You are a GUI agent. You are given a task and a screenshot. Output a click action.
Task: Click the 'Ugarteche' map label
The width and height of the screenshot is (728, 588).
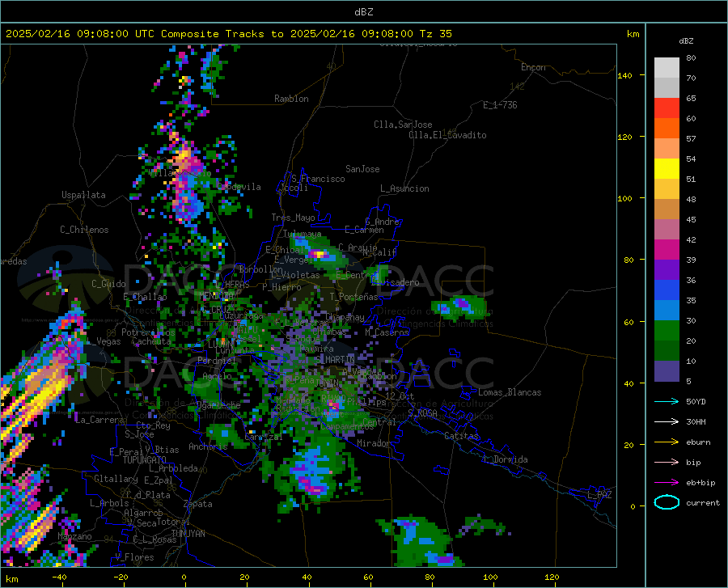218,404
